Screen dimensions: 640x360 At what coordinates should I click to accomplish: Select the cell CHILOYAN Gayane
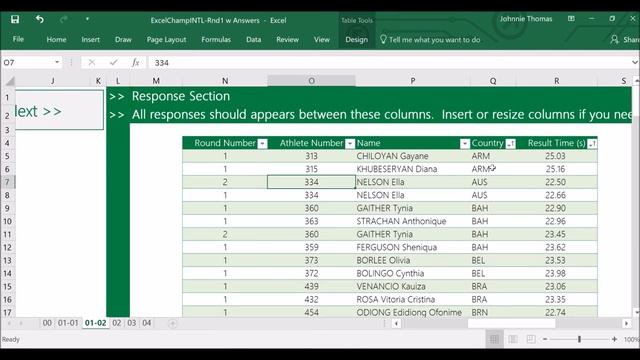tap(413, 156)
